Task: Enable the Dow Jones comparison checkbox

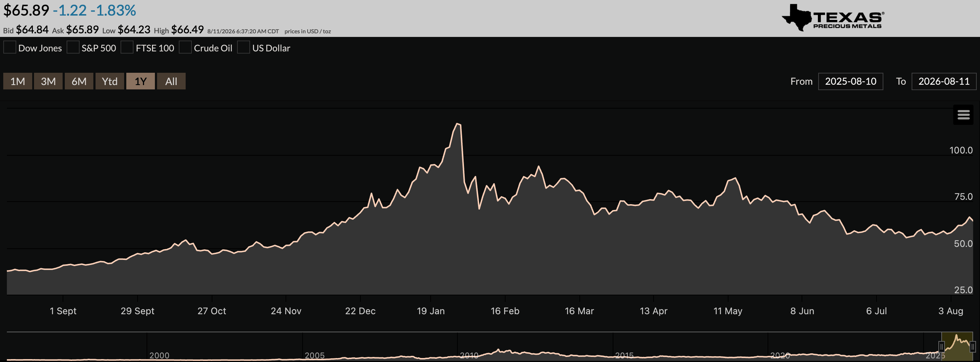Action: (x=10, y=47)
